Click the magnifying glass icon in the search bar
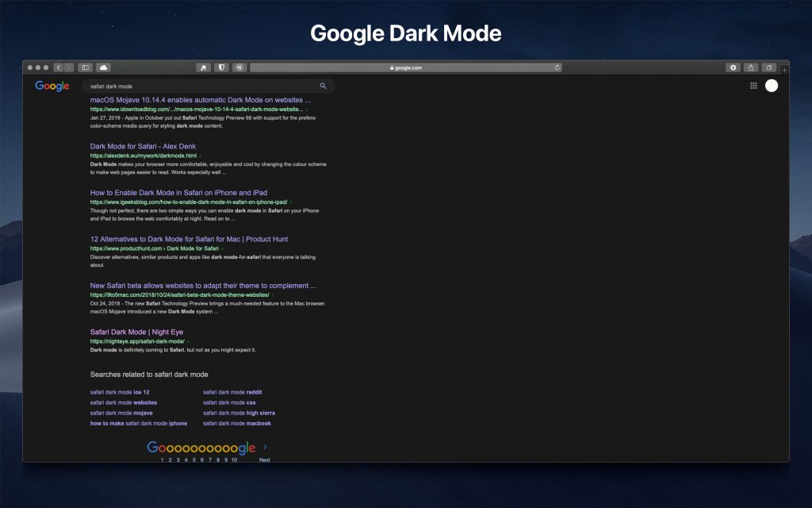 pyautogui.click(x=323, y=86)
